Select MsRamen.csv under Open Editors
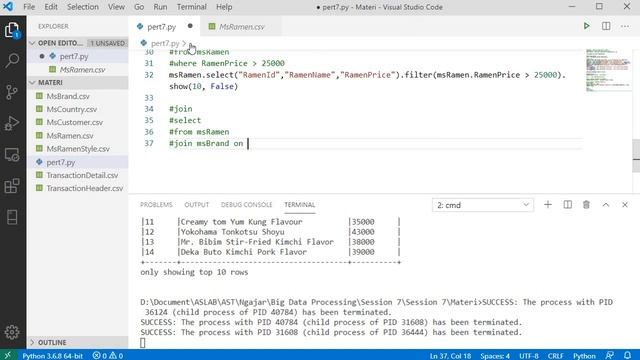This screenshot has height=360, width=640. click(78, 70)
